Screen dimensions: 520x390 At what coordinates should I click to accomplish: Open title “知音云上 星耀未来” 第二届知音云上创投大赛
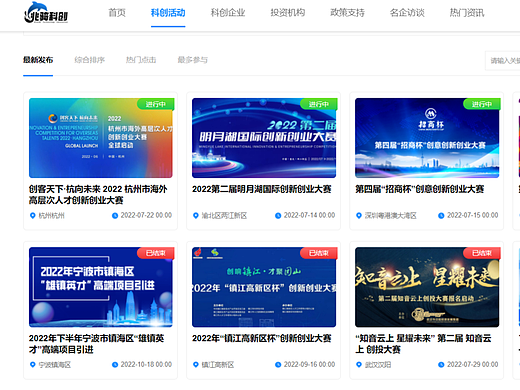point(423,344)
